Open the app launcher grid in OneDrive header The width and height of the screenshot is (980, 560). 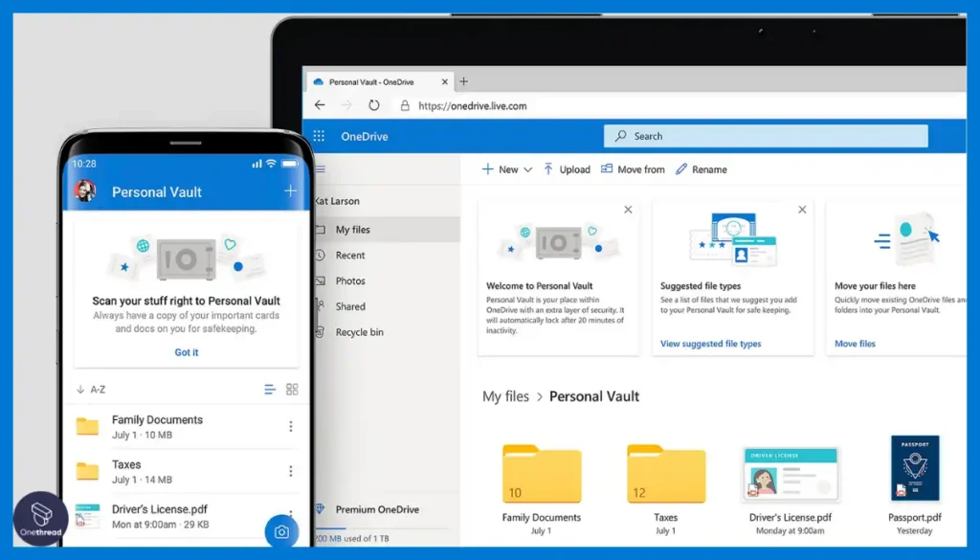coord(319,136)
